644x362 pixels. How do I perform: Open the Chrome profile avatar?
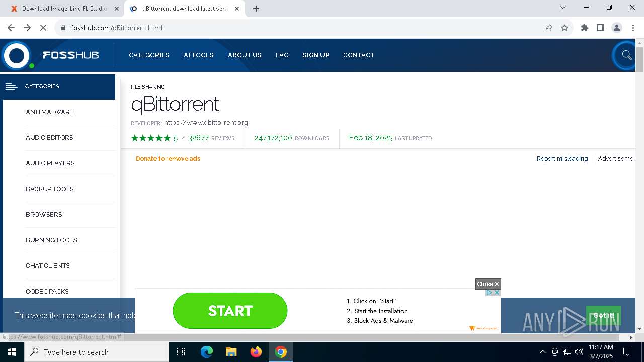[617, 28]
